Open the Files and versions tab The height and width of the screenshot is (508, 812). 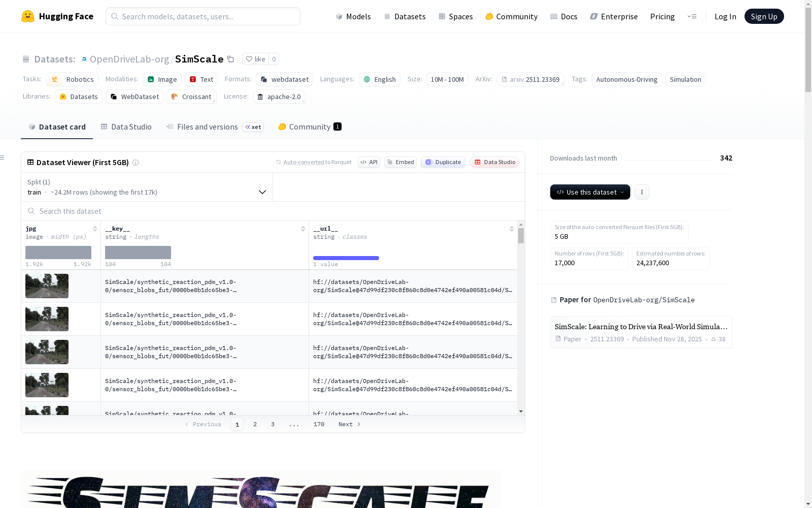[x=215, y=127]
